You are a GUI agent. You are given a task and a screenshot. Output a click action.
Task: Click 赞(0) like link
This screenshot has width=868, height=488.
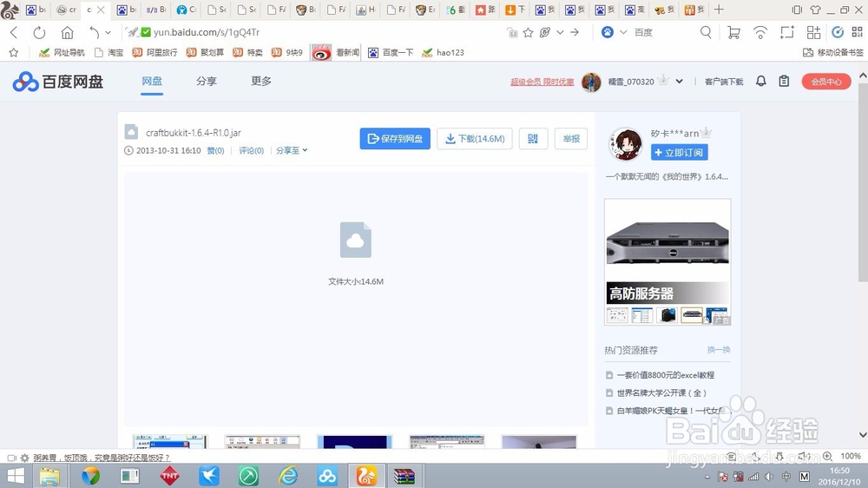[x=215, y=151]
